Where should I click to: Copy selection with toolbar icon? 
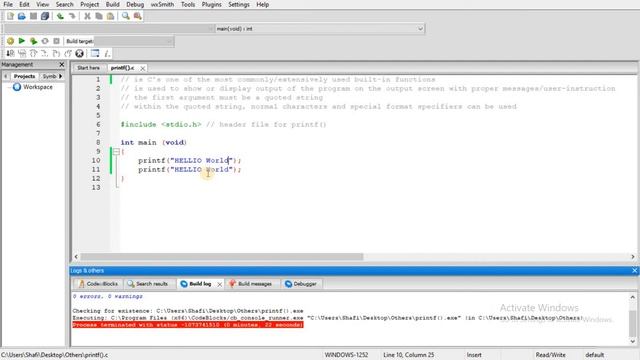click(99, 16)
